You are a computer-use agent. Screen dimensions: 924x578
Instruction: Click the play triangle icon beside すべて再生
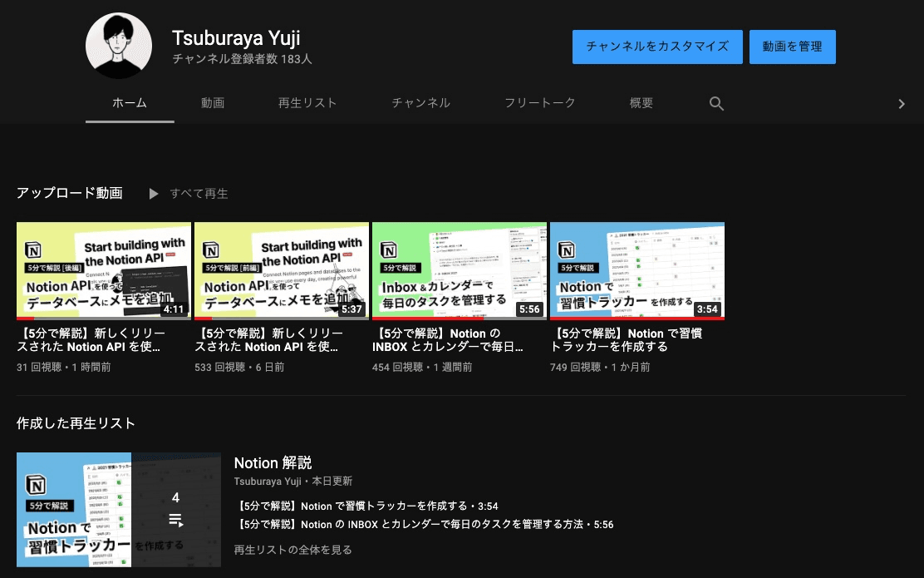click(154, 194)
